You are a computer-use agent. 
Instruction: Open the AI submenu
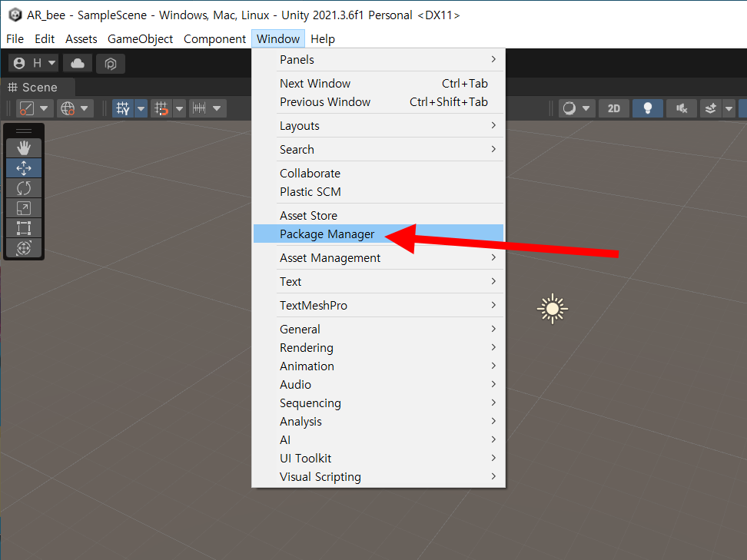(x=378, y=439)
